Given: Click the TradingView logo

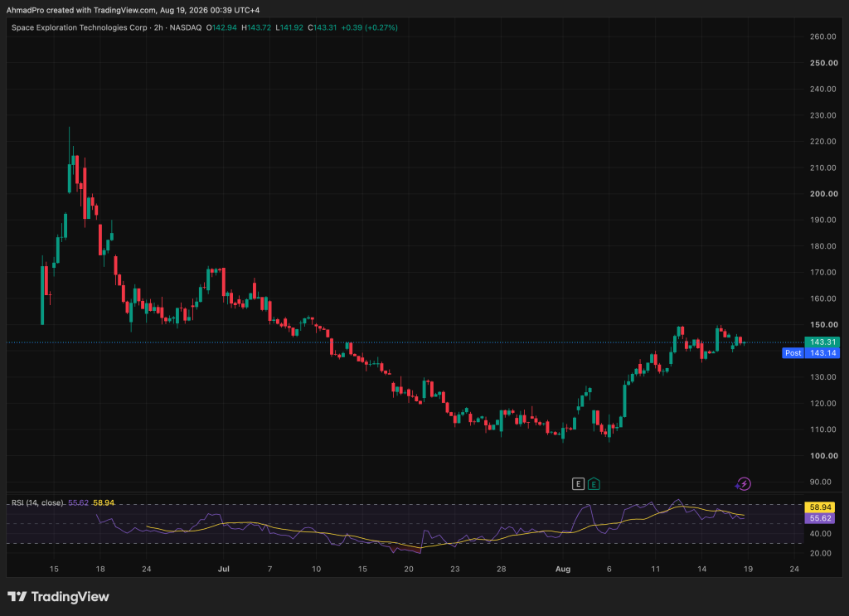Looking at the screenshot, I should tap(59, 596).
